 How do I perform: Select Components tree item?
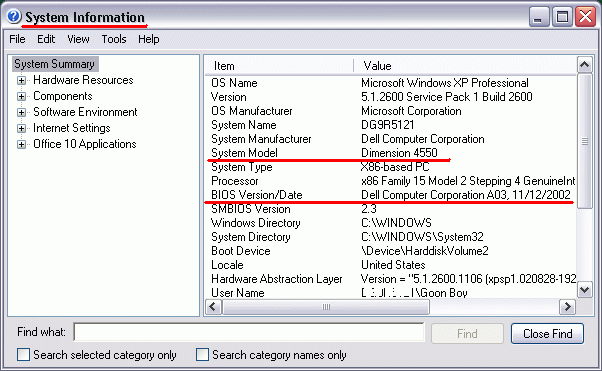pos(63,96)
